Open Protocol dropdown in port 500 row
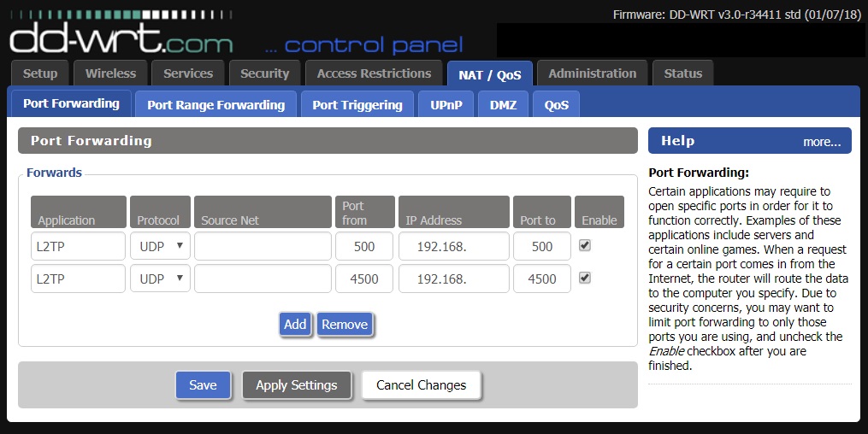The image size is (868, 434). tap(161, 246)
